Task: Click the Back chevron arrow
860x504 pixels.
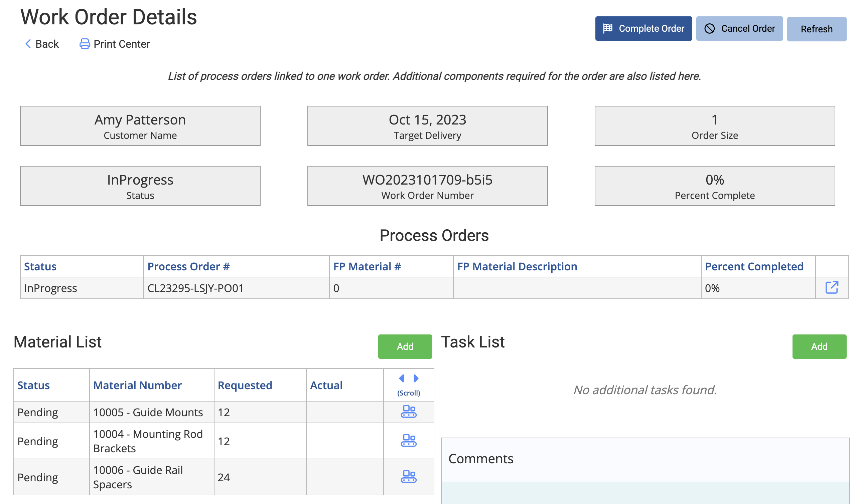Action: 28,44
